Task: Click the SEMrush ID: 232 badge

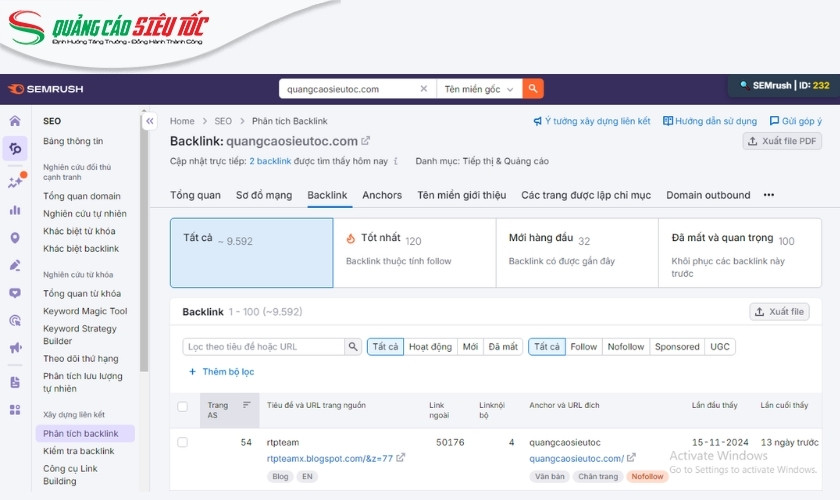Action: pos(784,86)
